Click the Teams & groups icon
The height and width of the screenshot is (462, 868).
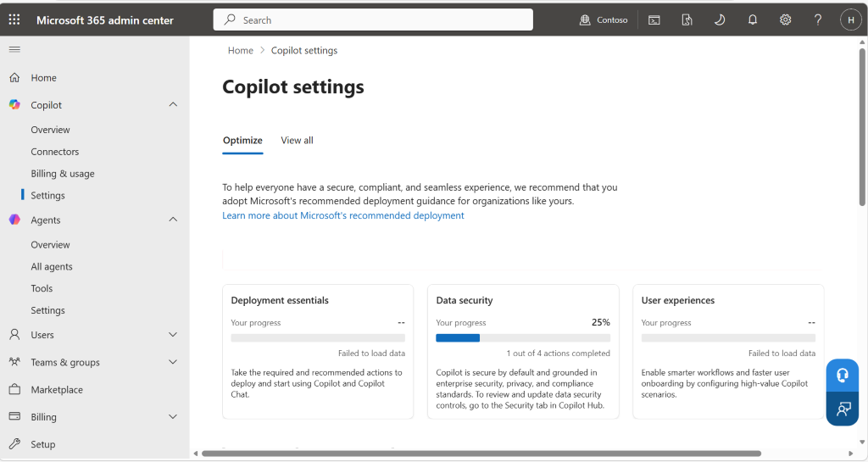click(x=15, y=362)
